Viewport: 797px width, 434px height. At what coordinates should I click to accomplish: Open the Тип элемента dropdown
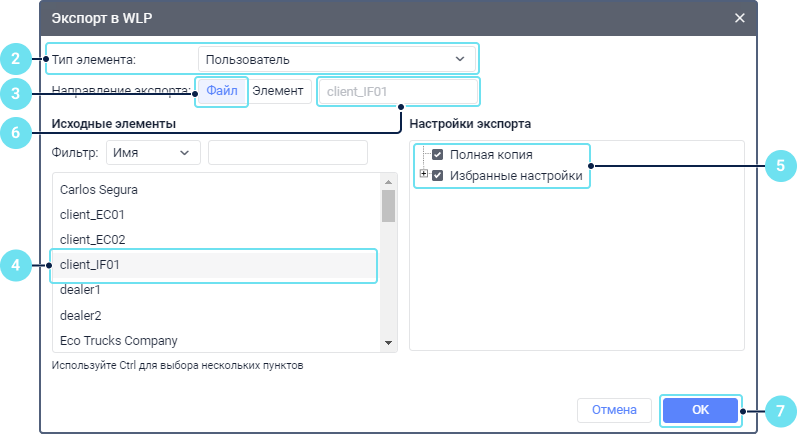point(336,59)
